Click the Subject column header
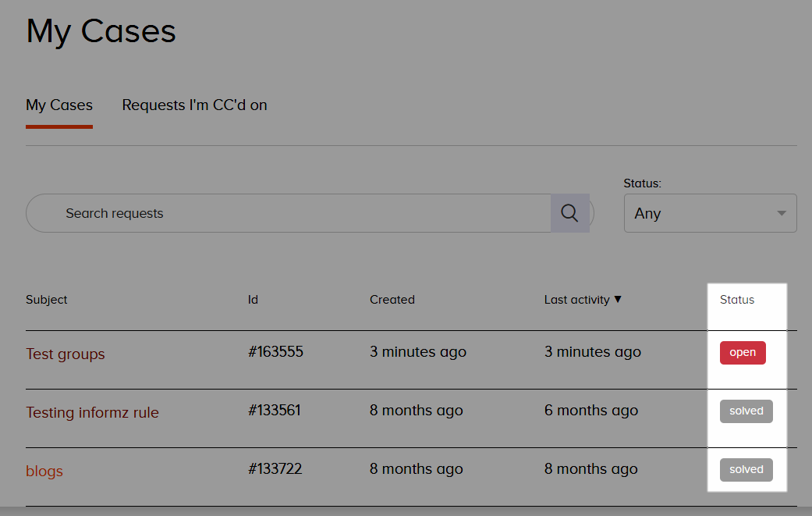This screenshot has width=812, height=516. 47,300
